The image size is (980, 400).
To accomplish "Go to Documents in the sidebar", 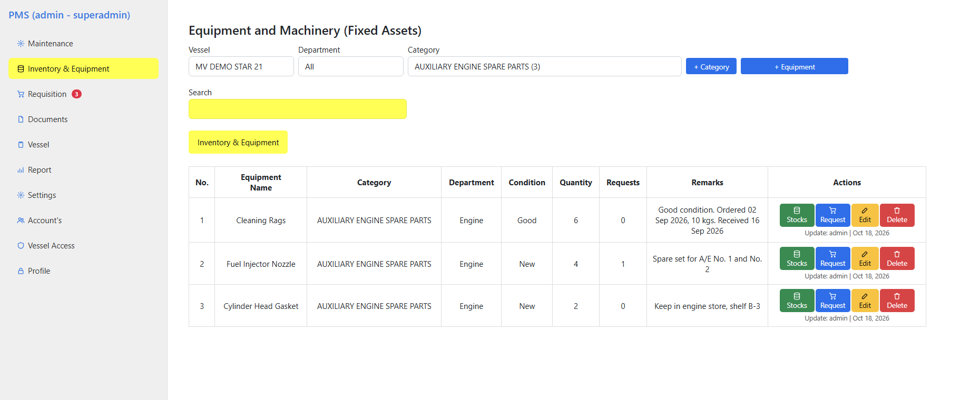I will tap(83, 119).
